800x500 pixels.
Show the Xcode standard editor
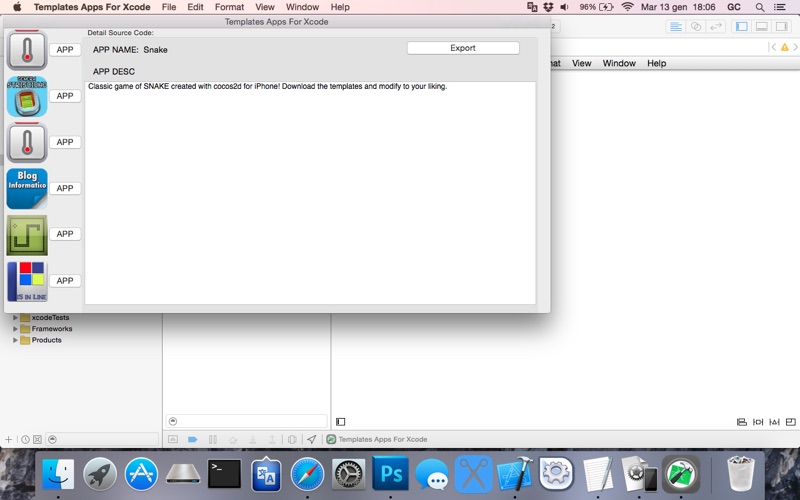pos(676,27)
